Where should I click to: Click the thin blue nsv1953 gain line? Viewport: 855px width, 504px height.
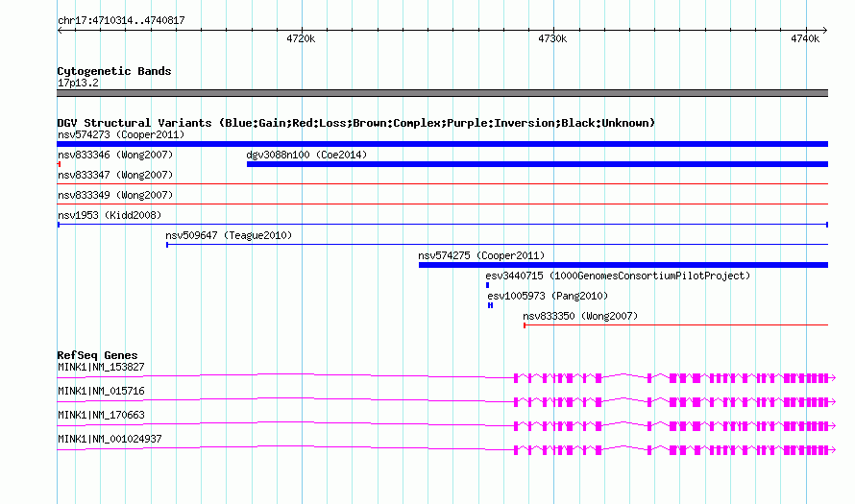(442, 225)
